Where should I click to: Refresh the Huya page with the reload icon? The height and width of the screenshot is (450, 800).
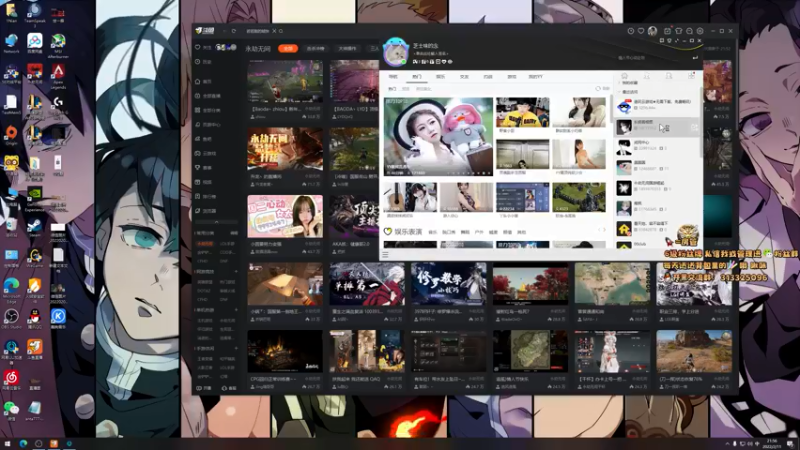(234, 31)
